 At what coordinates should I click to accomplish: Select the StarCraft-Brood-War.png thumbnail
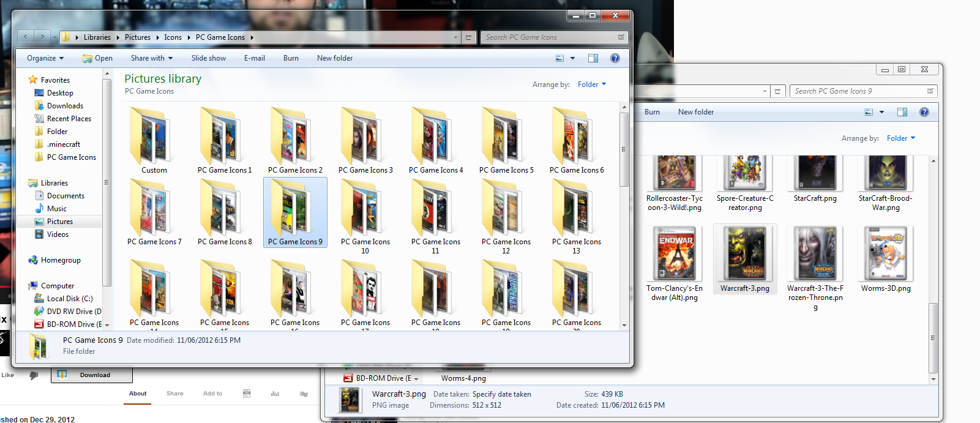(886, 184)
